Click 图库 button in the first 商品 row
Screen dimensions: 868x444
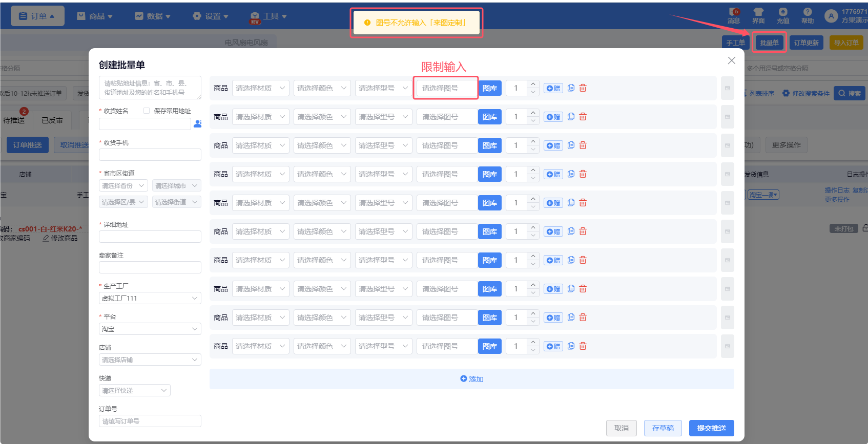coord(490,88)
